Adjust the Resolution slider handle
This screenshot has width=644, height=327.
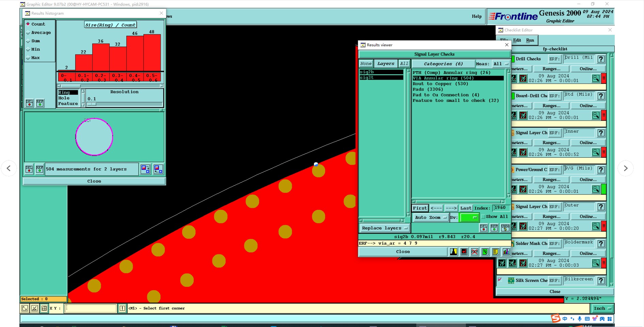(x=92, y=104)
